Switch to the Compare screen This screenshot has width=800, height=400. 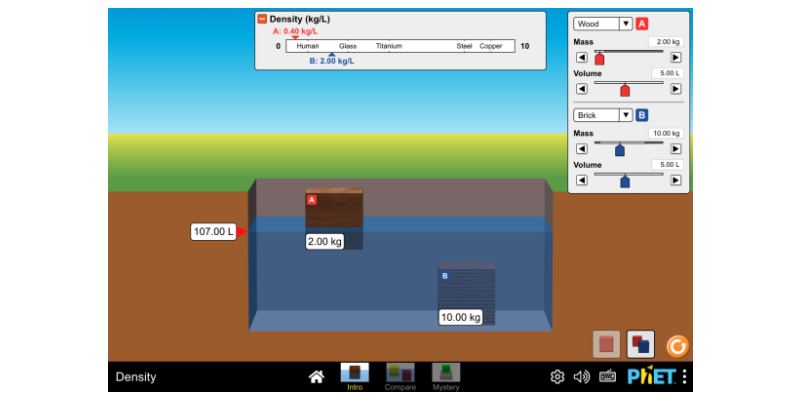point(400,376)
